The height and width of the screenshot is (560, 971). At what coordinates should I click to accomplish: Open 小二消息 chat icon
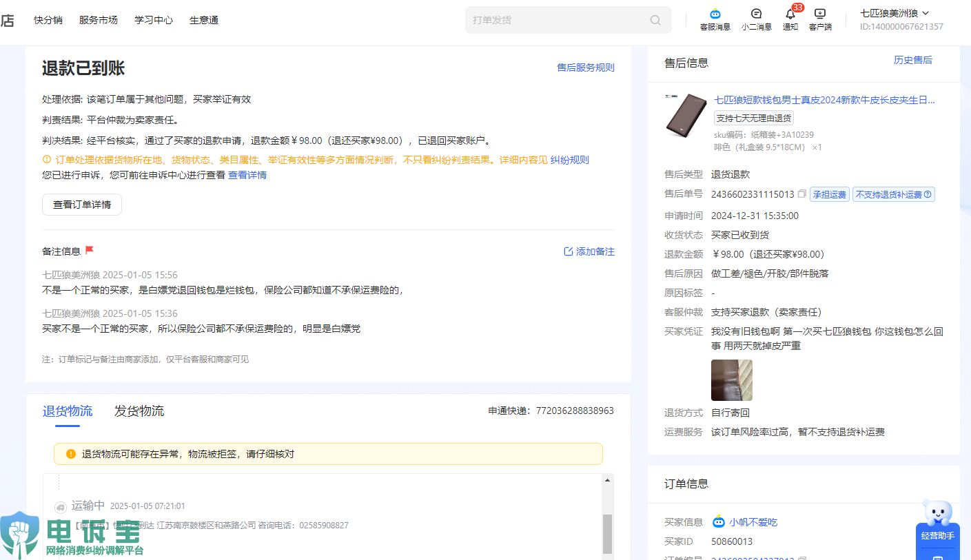coord(756,14)
